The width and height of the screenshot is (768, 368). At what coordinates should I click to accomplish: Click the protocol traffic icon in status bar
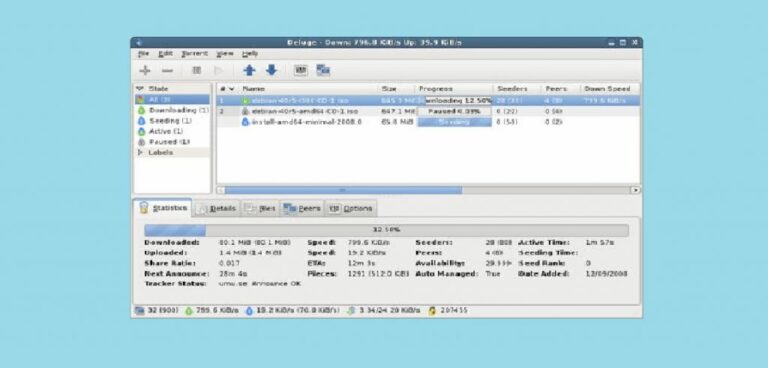click(351, 311)
